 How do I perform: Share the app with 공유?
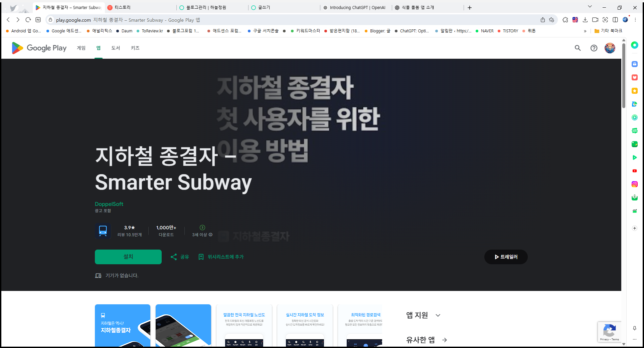pyautogui.click(x=180, y=257)
